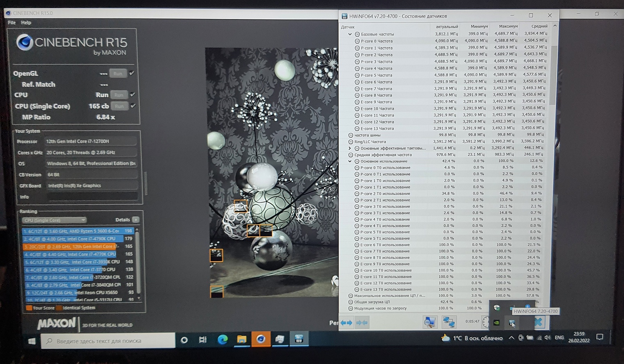This screenshot has width=624, height=364.
Task: Toggle the CPU (Single Core) test checkbox
Action: click(x=133, y=106)
